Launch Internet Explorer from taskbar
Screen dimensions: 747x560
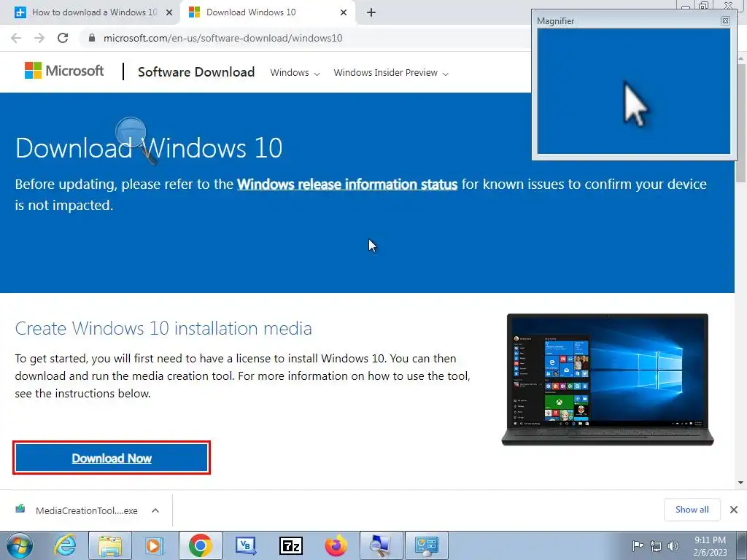(x=65, y=545)
